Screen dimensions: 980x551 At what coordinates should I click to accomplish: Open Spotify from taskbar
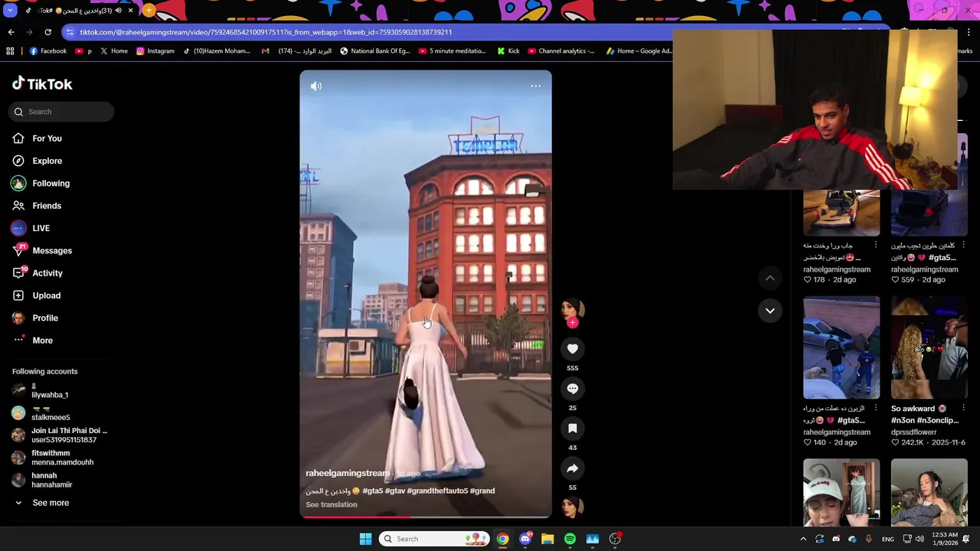570,539
